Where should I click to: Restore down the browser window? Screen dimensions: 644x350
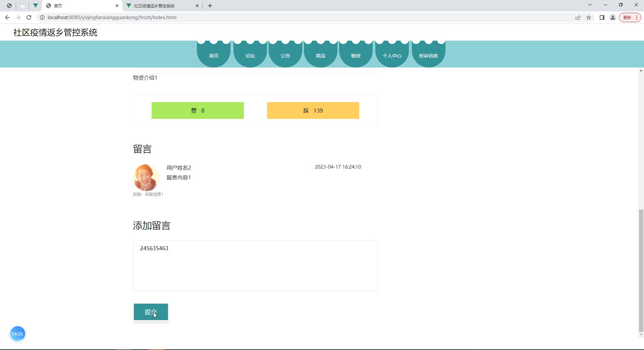click(x=621, y=5)
